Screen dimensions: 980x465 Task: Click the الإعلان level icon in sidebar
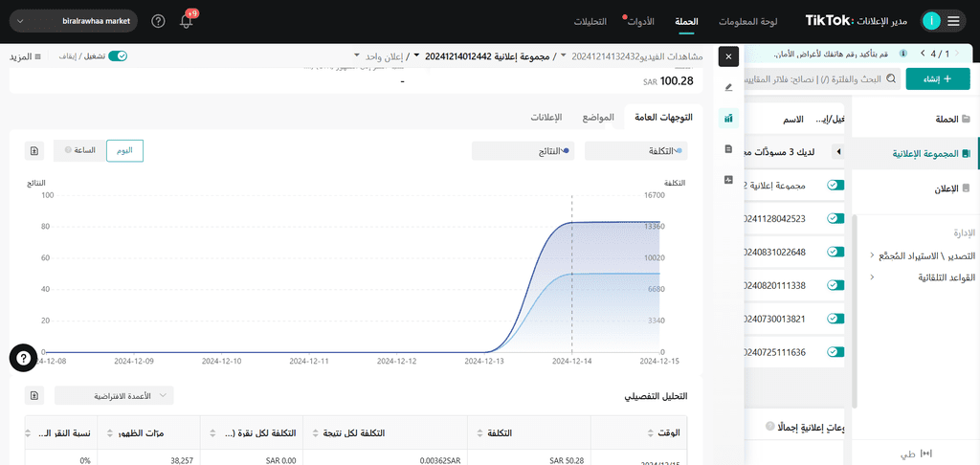[967, 189]
